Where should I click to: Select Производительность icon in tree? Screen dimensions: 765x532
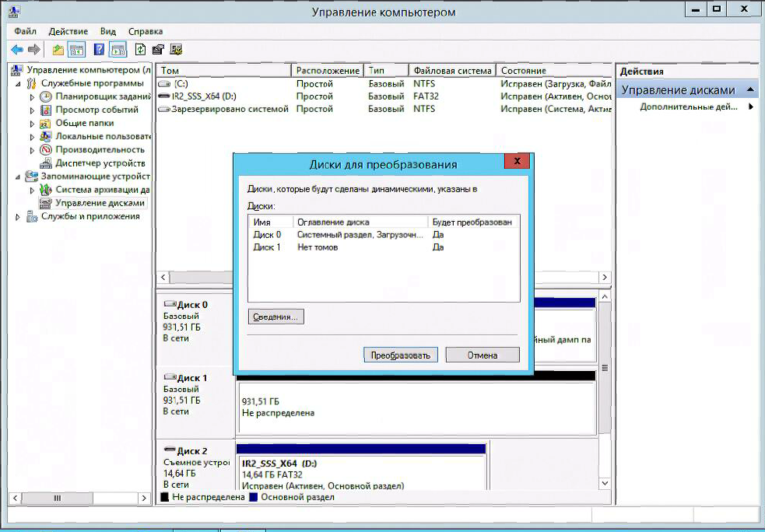45,149
